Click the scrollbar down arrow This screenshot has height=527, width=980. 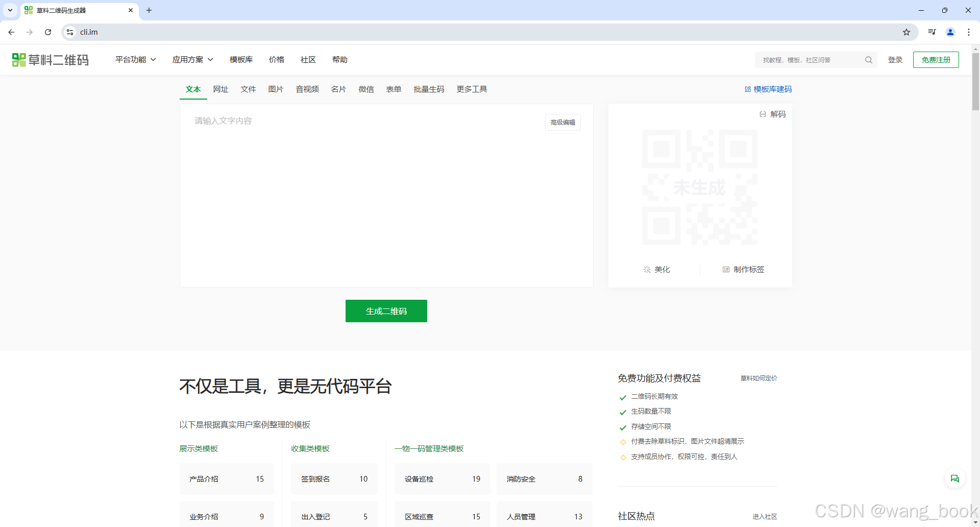(x=975, y=522)
